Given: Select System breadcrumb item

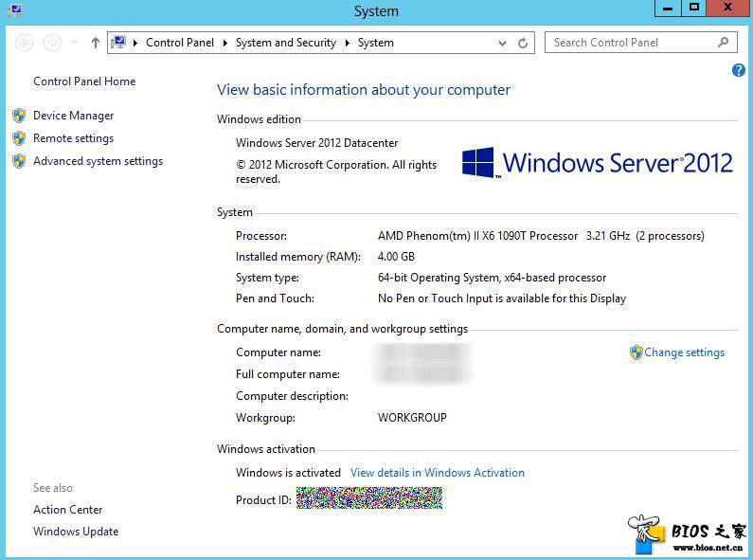Looking at the screenshot, I should [375, 43].
